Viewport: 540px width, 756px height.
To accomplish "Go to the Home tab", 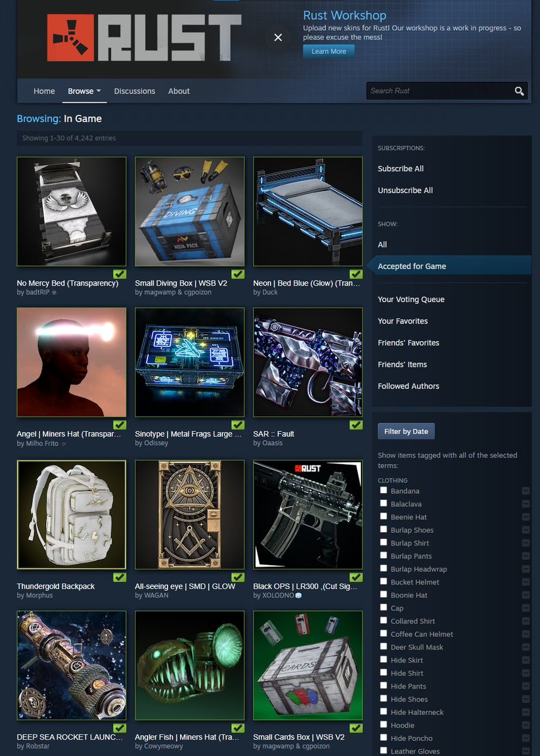I will coord(44,91).
